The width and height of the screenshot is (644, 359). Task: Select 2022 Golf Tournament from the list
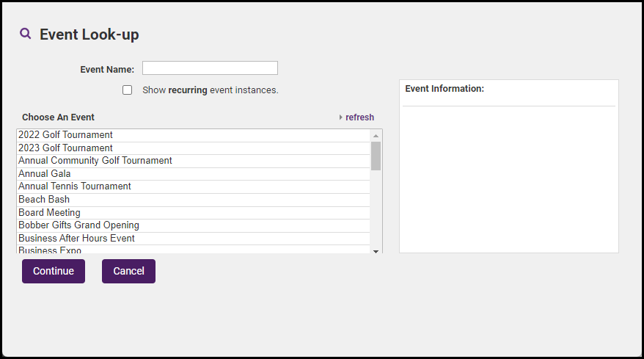click(66, 135)
